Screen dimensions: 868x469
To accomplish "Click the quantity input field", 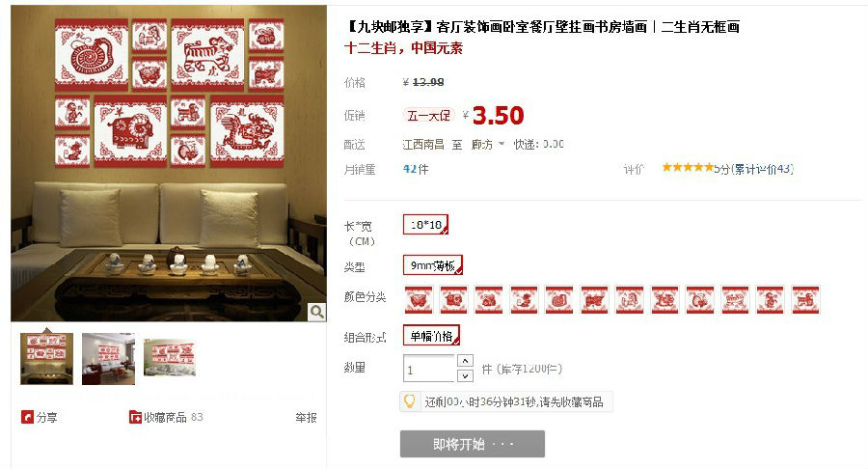I will (428, 369).
